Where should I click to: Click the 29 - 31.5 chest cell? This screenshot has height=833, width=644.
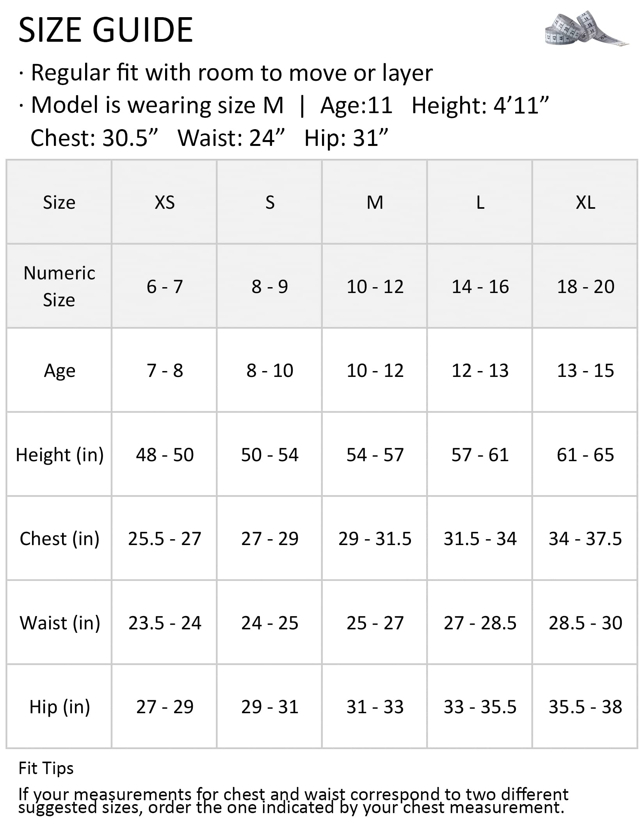coord(375,539)
